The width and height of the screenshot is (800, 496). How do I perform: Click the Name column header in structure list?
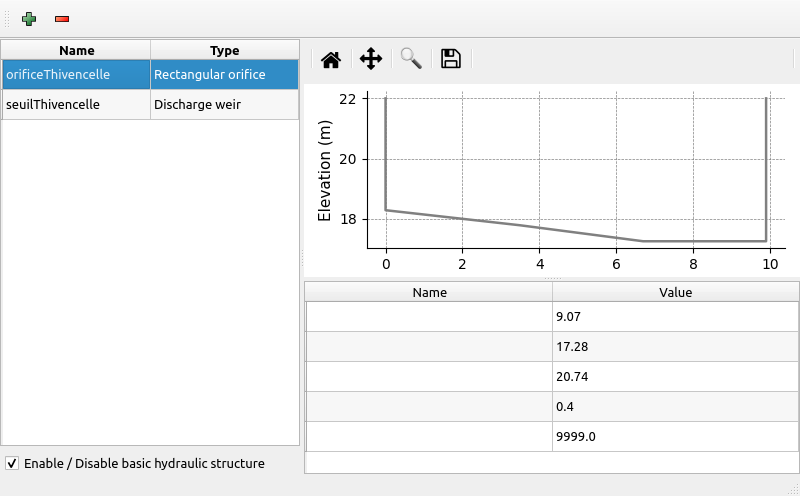76,50
